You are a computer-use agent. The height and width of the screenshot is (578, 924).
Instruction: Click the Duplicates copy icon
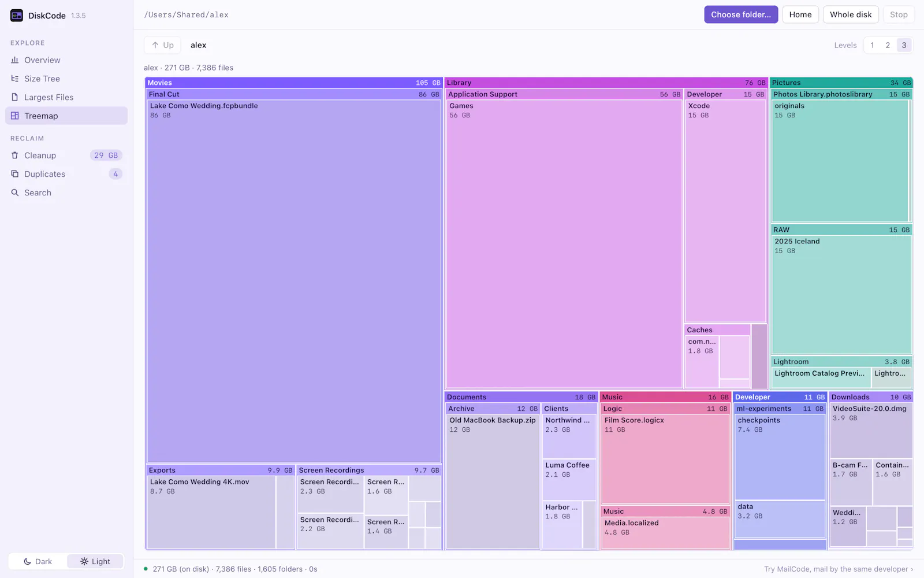(15, 174)
